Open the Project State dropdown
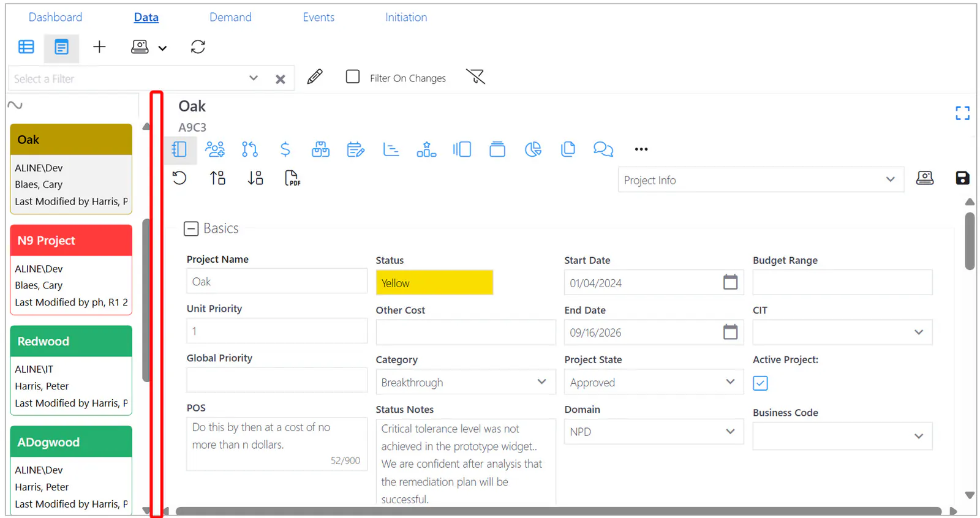 point(654,382)
